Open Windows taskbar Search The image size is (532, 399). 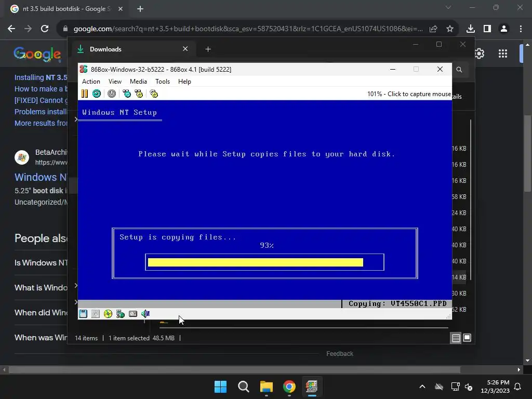(244, 387)
